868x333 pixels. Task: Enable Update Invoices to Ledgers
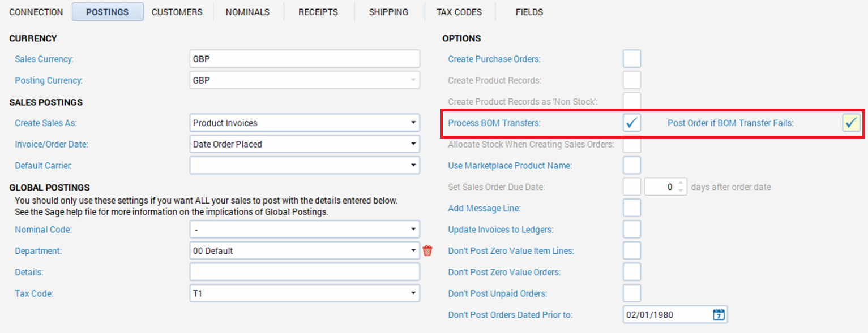632,230
